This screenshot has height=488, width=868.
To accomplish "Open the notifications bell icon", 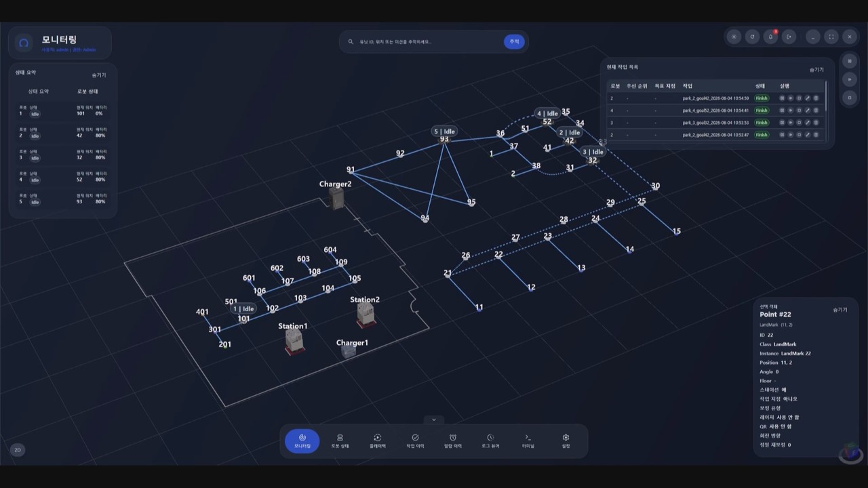I will pos(770,37).
